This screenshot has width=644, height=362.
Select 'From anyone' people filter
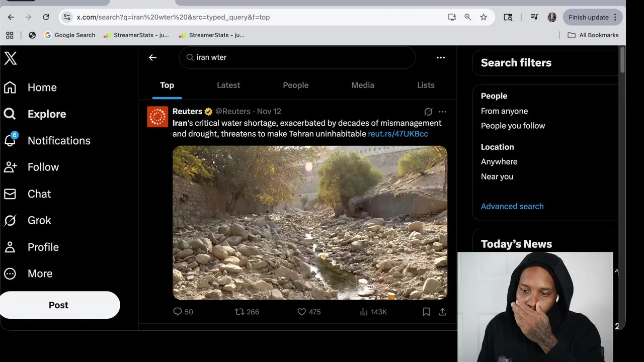(x=504, y=111)
